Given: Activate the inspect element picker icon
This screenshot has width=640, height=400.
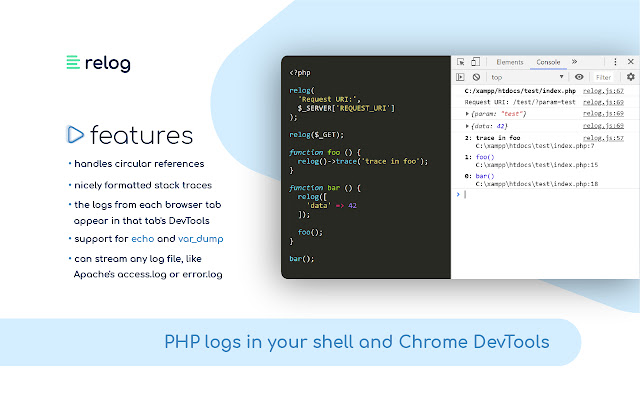Looking at the screenshot, I should pos(460,62).
